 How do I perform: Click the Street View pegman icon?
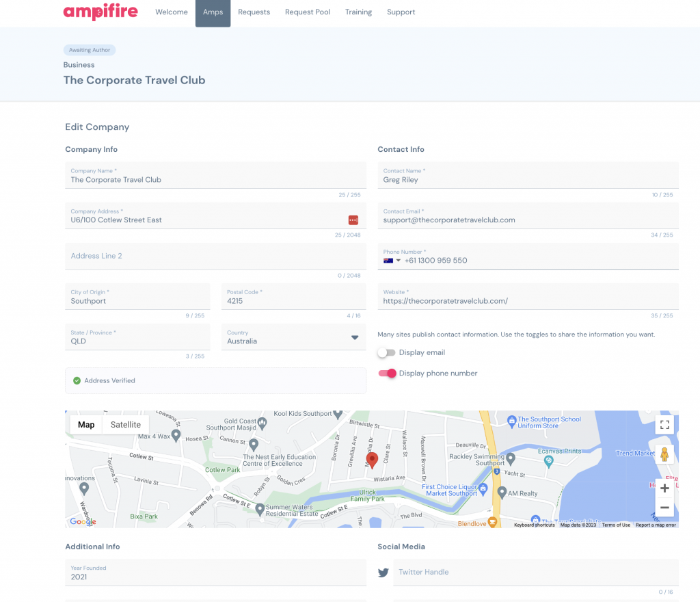tap(664, 455)
